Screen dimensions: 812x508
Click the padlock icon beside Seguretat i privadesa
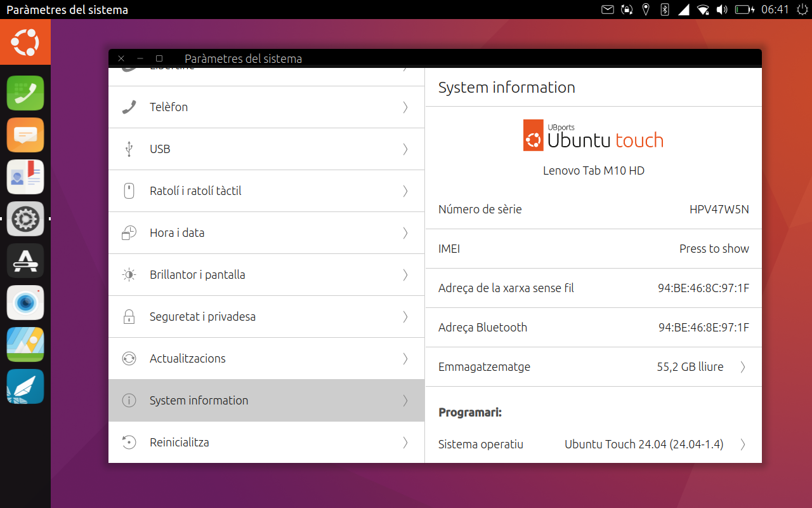point(129,316)
